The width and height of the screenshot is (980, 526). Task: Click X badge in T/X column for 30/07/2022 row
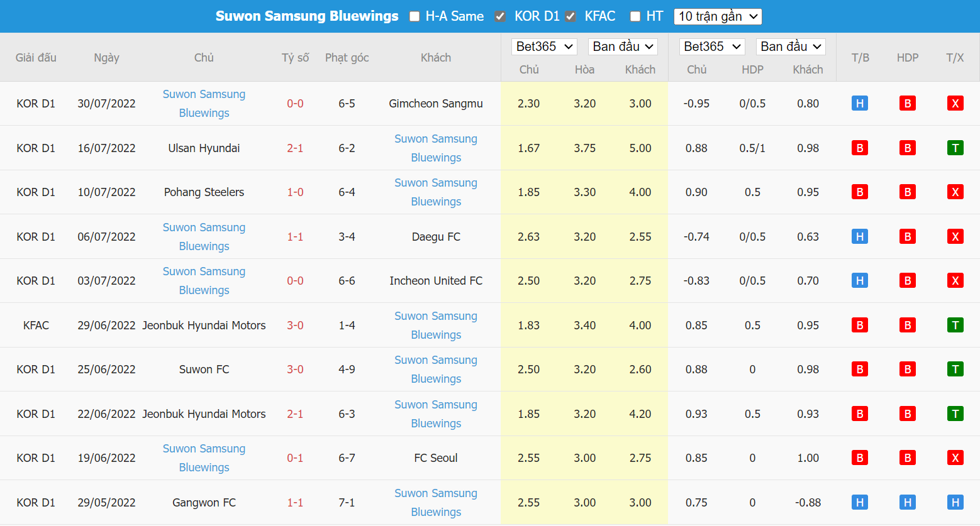click(x=955, y=103)
